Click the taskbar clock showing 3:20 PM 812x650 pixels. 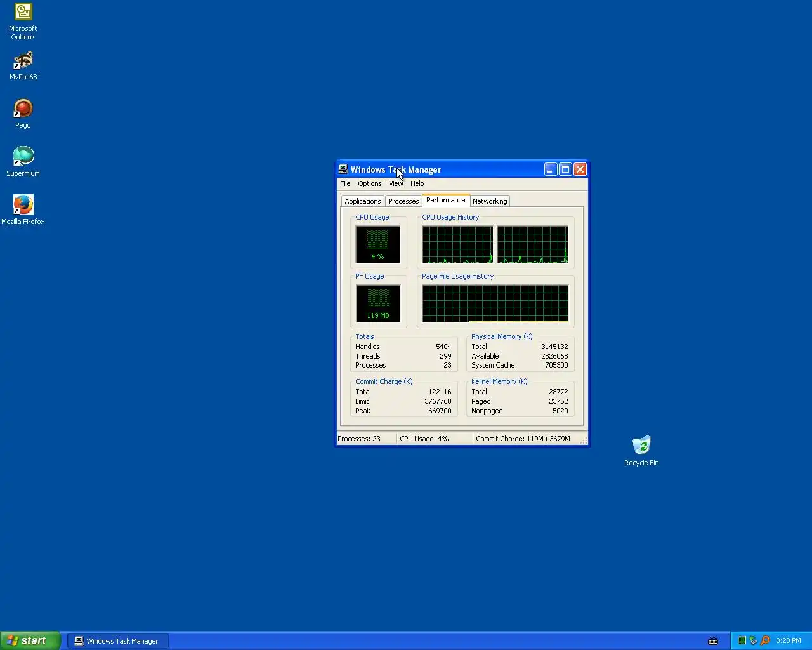coord(789,640)
